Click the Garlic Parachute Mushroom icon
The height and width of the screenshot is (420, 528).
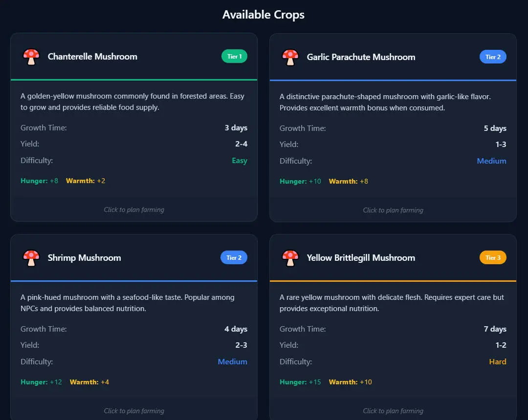(290, 57)
